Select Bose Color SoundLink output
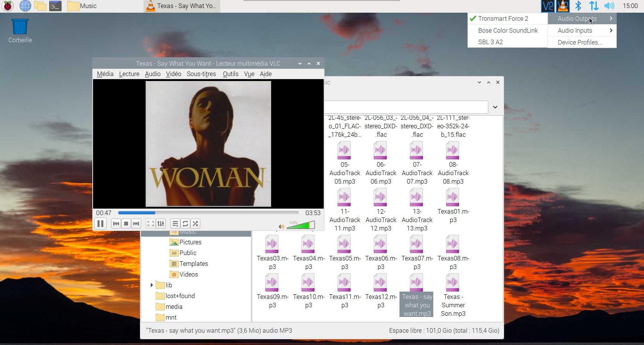This screenshot has height=345, width=644. pyautogui.click(x=508, y=30)
